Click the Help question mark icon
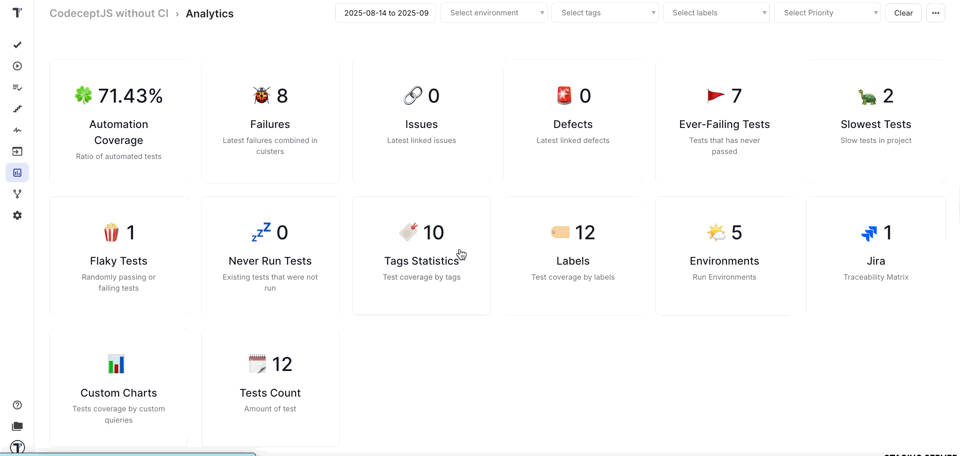This screenshot has width=960, height=456. (17, 405)
